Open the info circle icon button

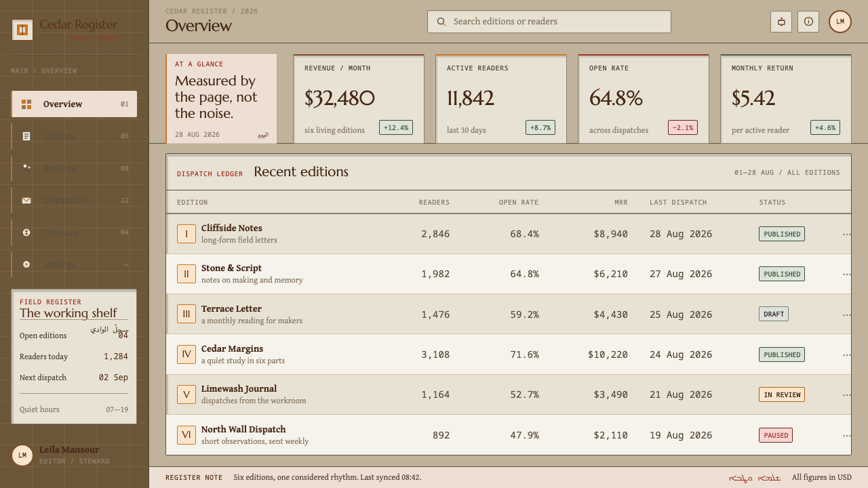[808, 22]
